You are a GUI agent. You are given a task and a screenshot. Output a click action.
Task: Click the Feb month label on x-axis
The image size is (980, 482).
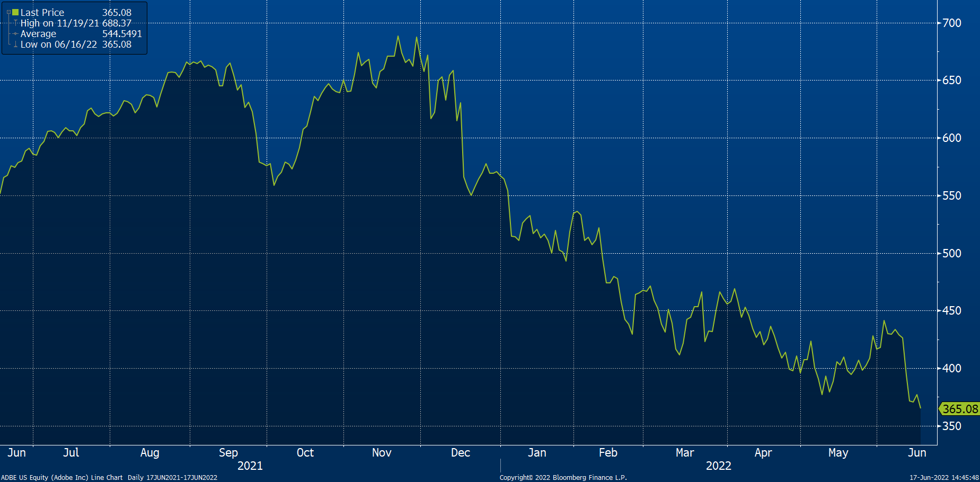tap(608, 452)
